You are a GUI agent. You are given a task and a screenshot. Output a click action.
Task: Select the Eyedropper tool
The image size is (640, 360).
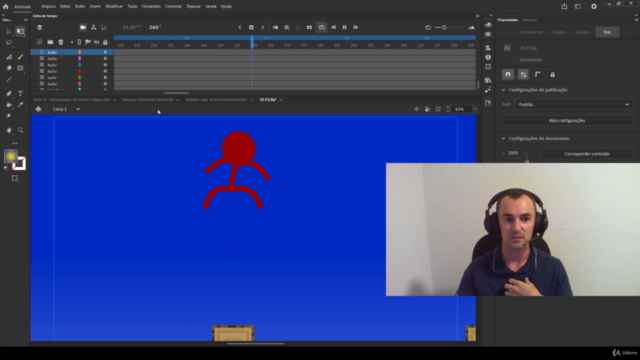click(x=20, y=105)
